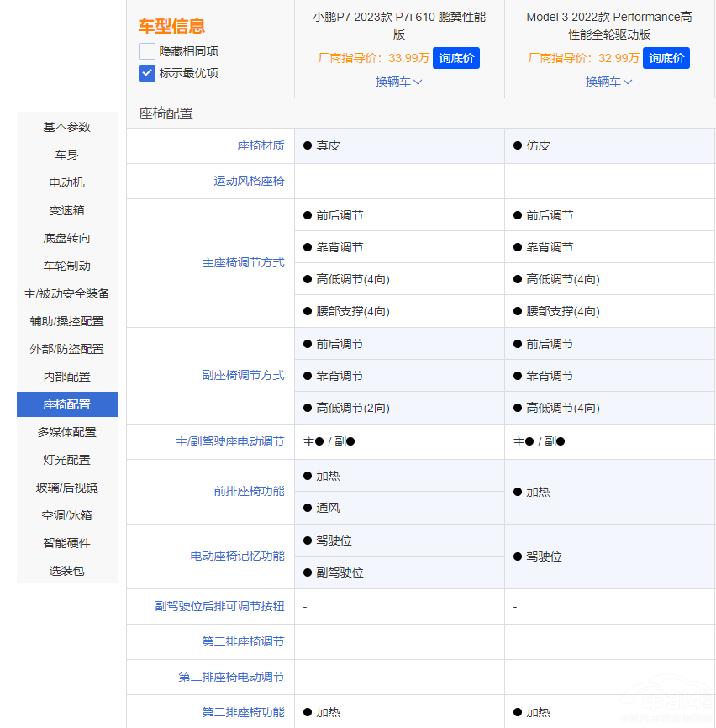
Task: Go to 多媒体配置 sidebar section
Action: pyautogui.click(x=67, y=432)
